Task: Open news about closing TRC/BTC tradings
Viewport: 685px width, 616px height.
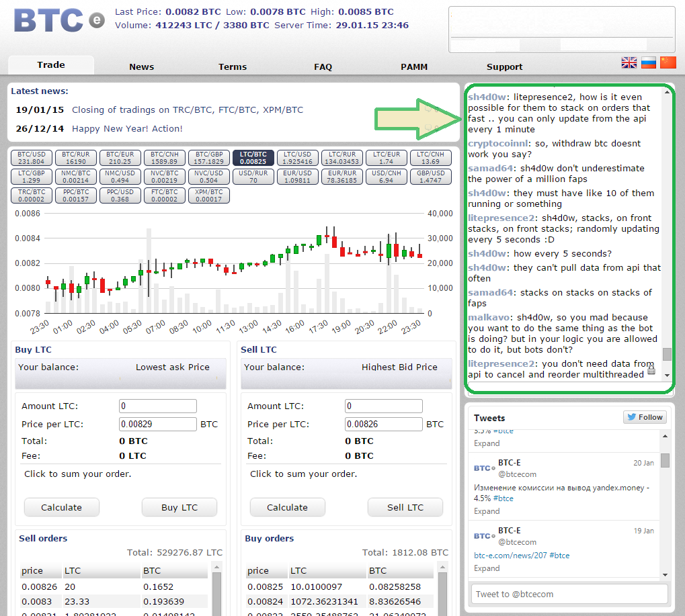Action: (188, 110)
